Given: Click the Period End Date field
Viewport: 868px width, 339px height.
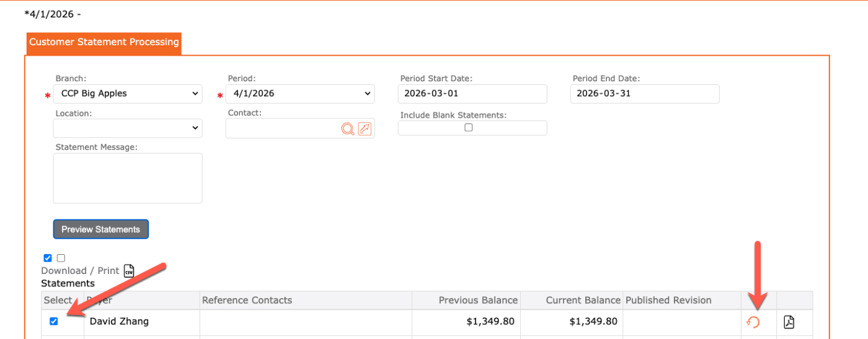Looking at the screenshot, I should [645, 94].
